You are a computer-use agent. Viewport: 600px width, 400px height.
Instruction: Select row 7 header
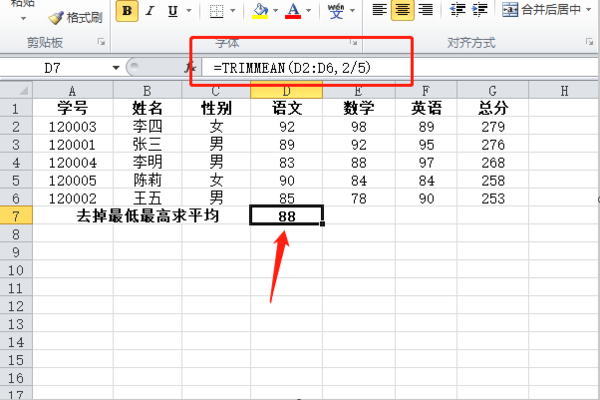coord(16,216)
